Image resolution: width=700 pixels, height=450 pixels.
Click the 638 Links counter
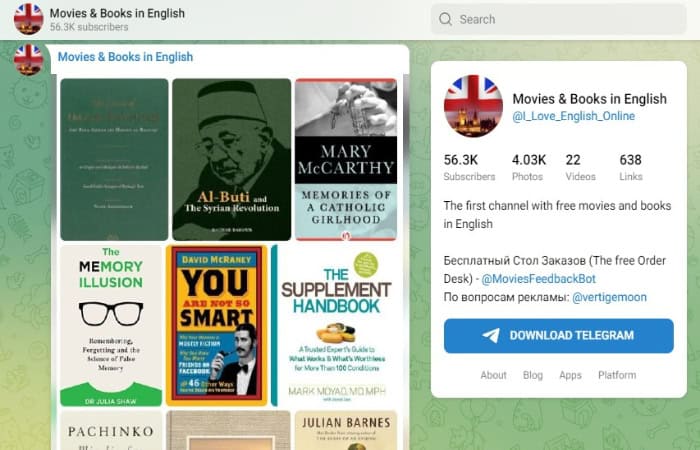pos(631,167)
